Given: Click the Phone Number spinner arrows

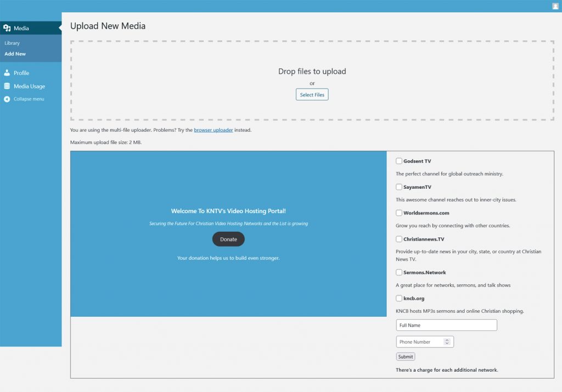Looking at the screenshot, I should pyautogui.click(x=447, y=342).
